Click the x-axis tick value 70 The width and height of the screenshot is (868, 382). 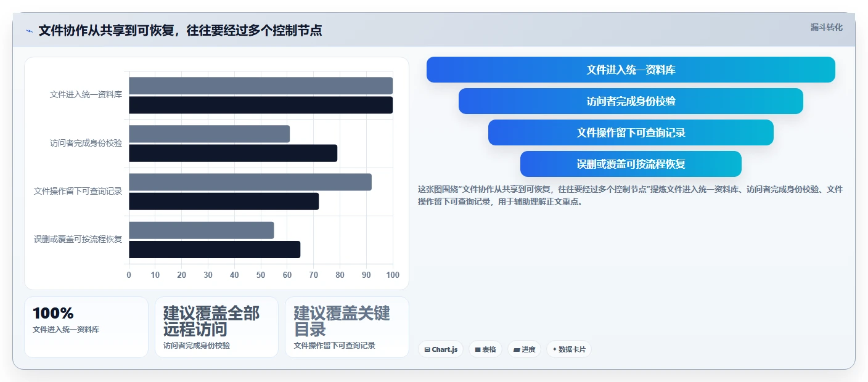314,275
